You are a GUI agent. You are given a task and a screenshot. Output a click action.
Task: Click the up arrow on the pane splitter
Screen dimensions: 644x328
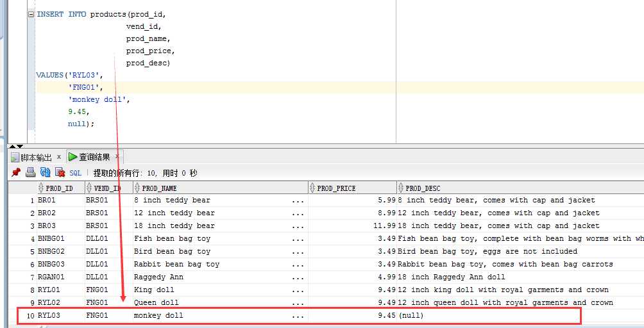click(12, 146)
